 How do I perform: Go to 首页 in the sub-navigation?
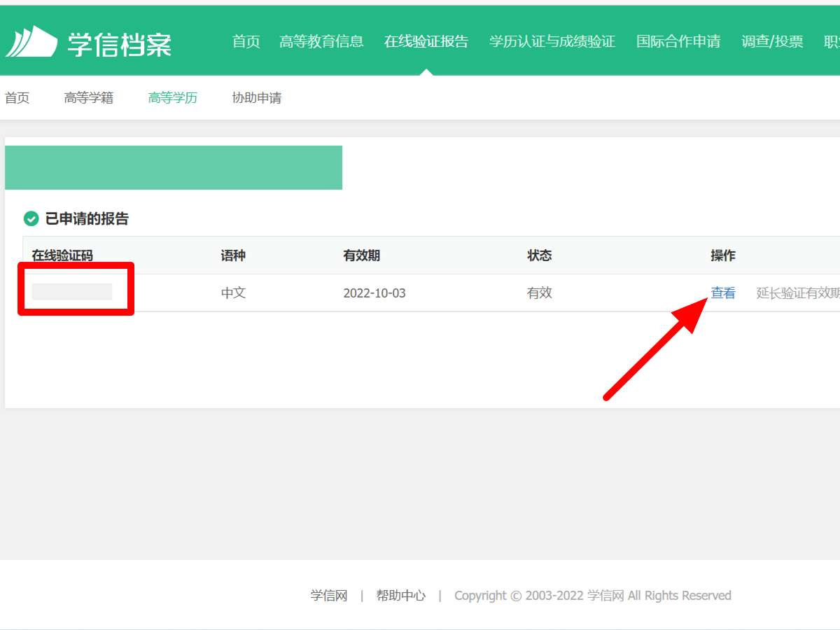pyautogui.click(x=17, y=98)
